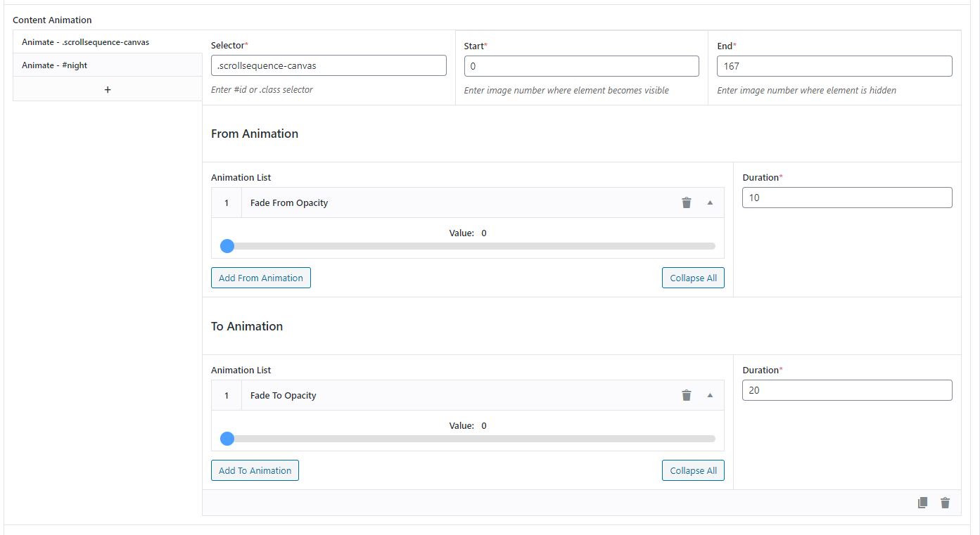The height and width of the screenshot is (535, 980).
Task: Duplicate this content animation with copy icon
Action: click(x=922, y=503)
